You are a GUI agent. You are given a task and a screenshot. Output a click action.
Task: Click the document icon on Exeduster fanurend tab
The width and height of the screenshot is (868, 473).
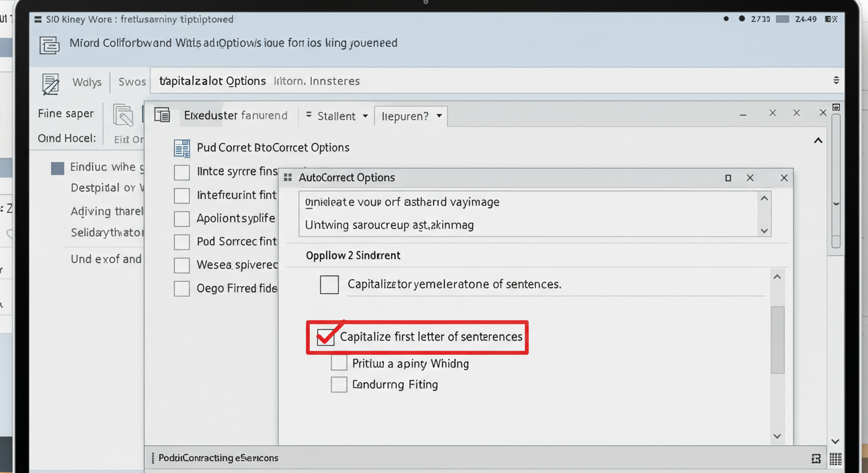(x=162, y=115)
